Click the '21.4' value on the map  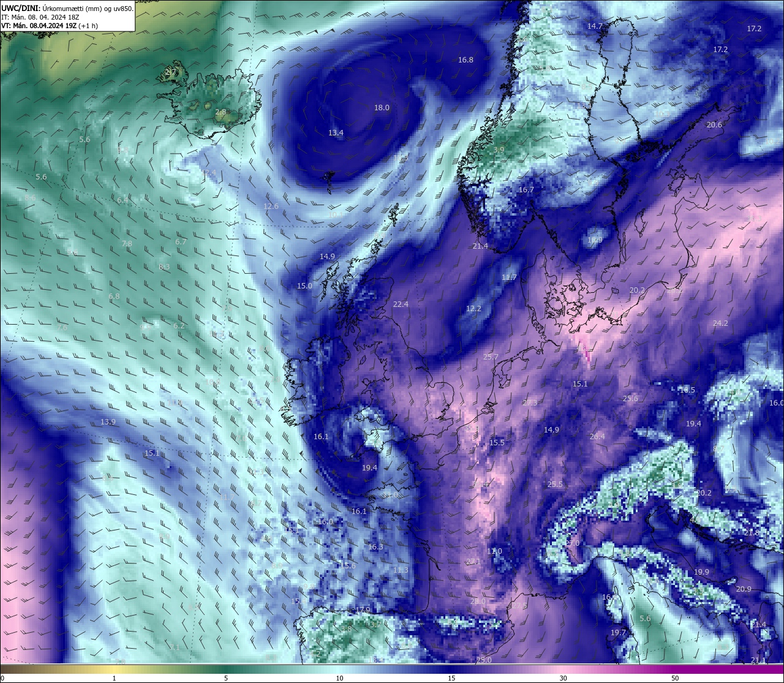click(480, 246)
